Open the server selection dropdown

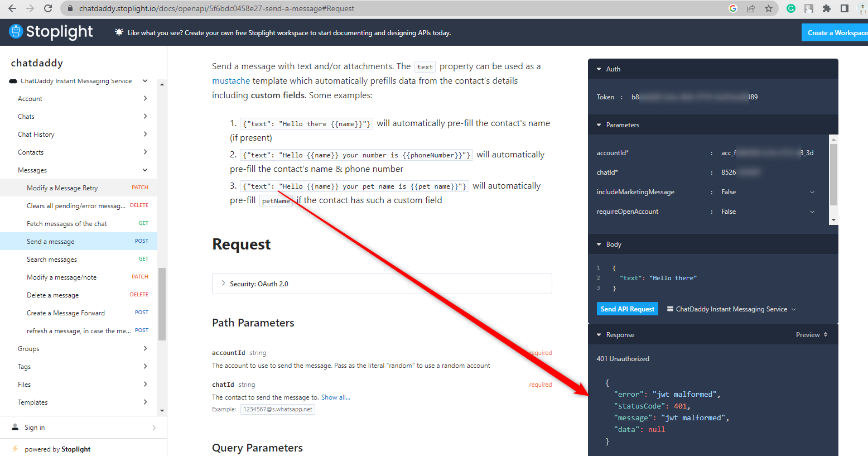pyautogui.click(x=732, y=309)
